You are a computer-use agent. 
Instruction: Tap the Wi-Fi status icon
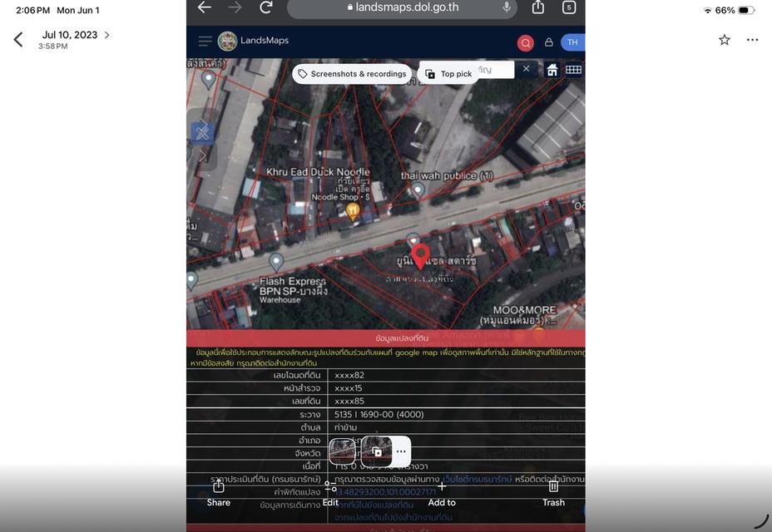click(707, 10)
